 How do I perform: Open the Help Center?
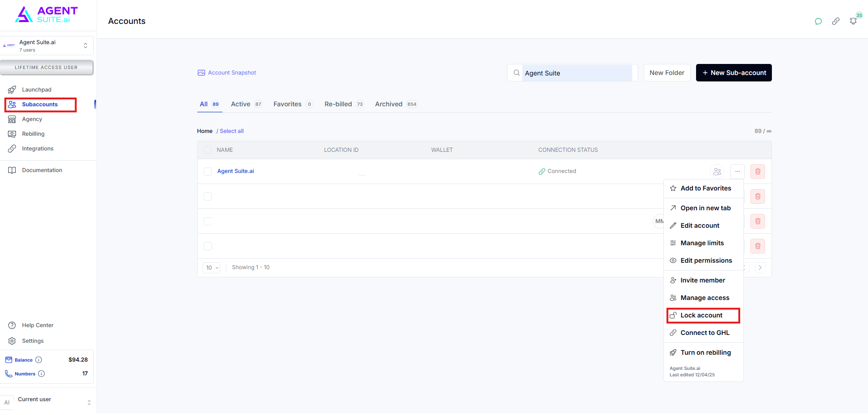38,325
